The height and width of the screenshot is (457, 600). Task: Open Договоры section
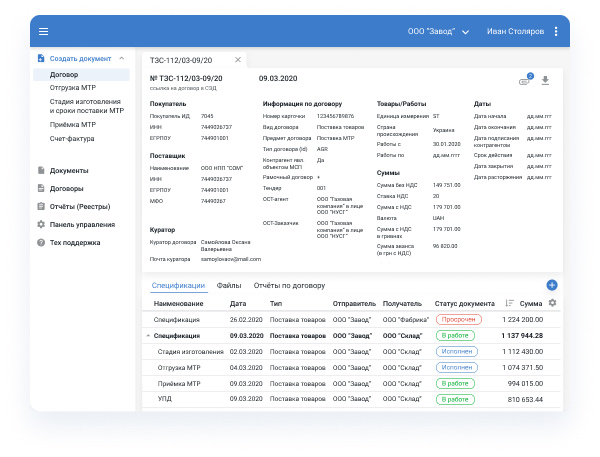coord(67,189)
